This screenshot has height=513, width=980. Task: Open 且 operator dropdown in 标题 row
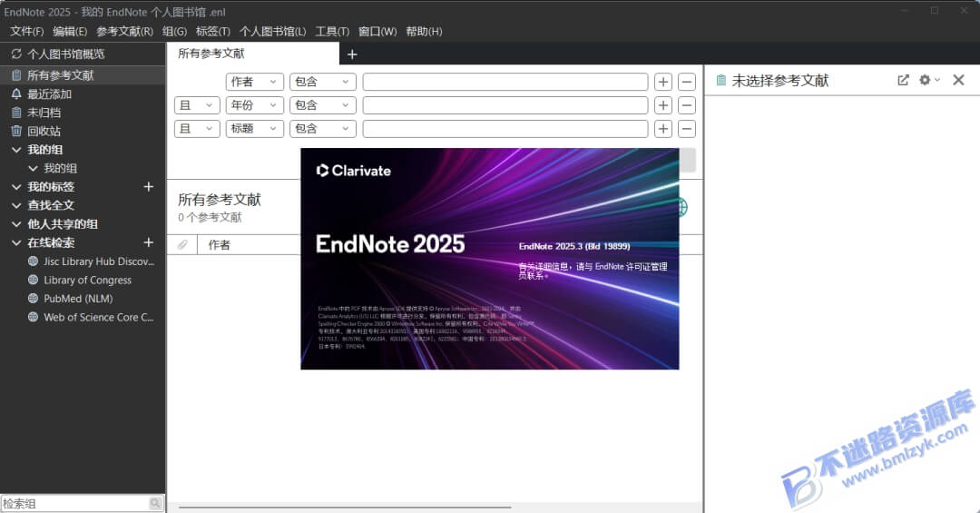[x=197, y=129]
